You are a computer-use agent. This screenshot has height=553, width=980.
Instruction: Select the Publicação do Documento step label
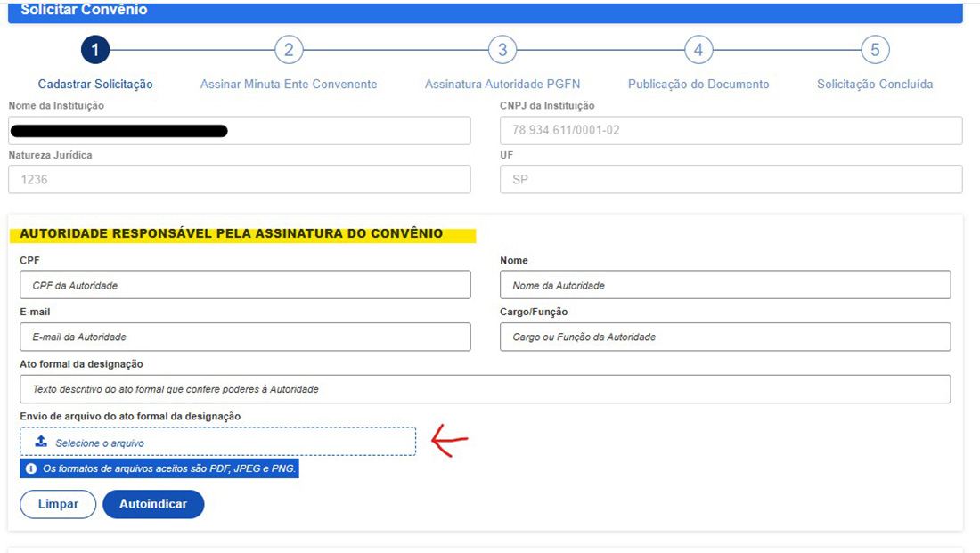(698, 84)
